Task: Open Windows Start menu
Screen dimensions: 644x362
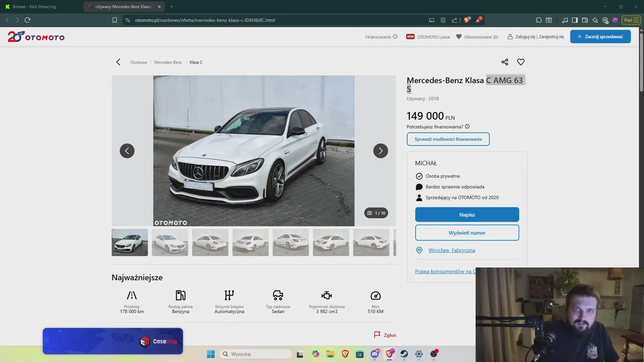Action: coord(211,354)
